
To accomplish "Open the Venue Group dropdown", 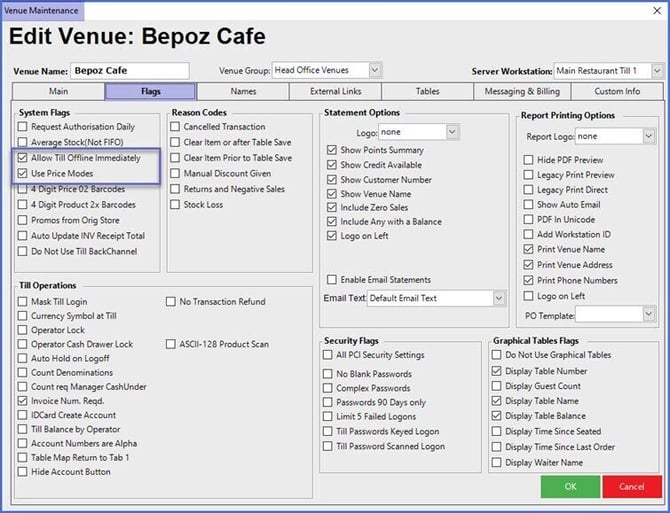I will [x=375, y=70].
